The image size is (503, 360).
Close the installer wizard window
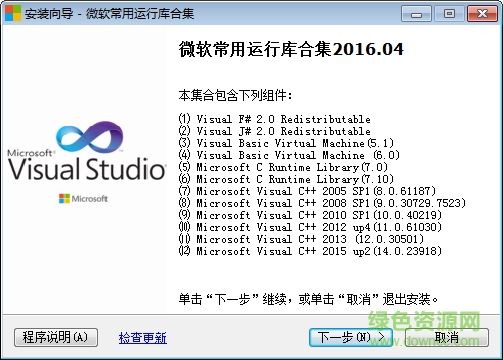tap(482, 14)
